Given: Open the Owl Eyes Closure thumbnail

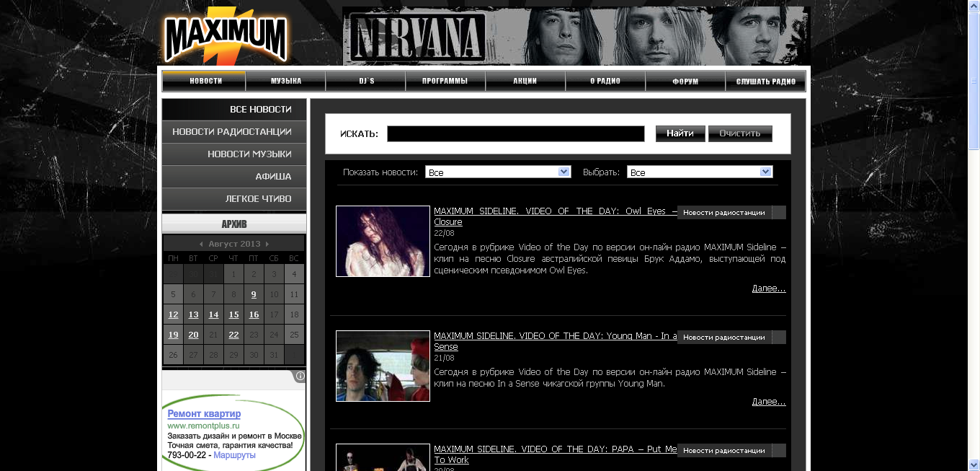Looking at the screenshot, I should tap(383, 241).
